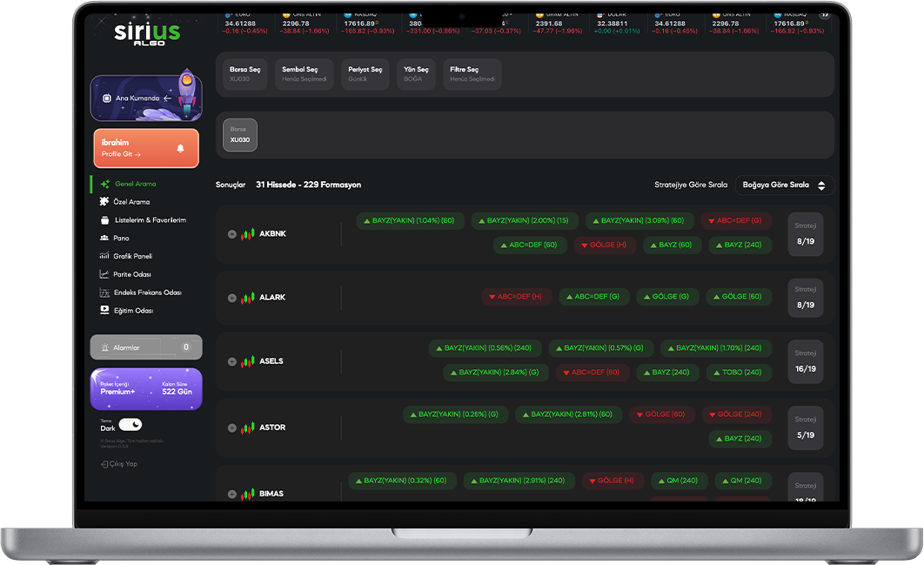Click the Ana Kumanda grid icon

[x=107, y=98]
